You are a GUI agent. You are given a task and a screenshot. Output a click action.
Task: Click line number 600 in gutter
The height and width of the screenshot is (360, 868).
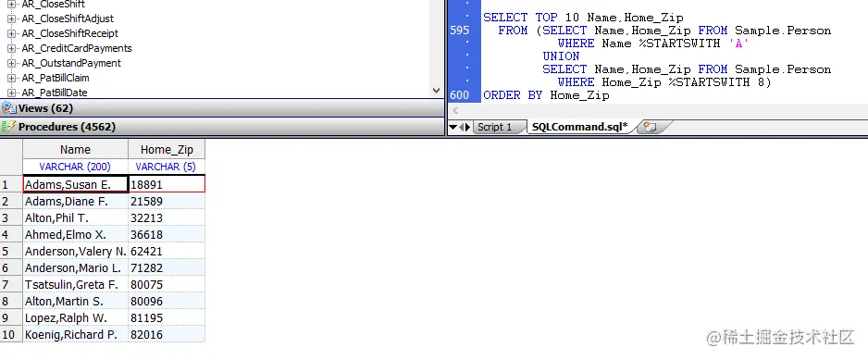coord(460,95)
